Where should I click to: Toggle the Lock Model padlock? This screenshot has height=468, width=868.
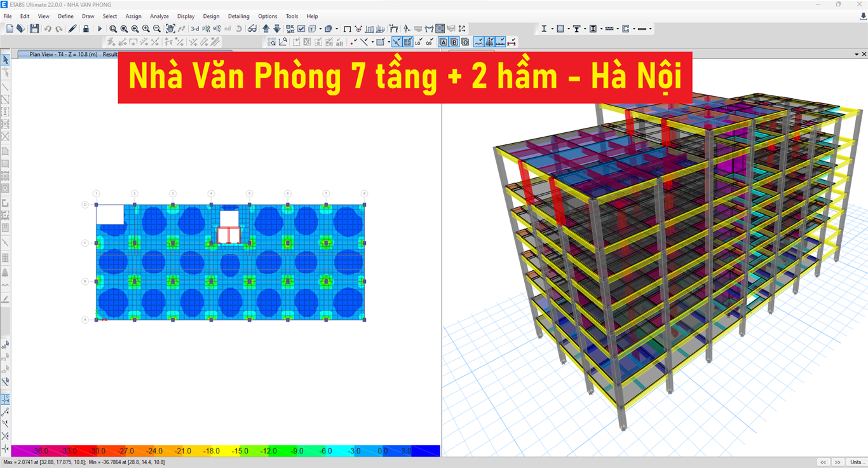tap(86, 29)
